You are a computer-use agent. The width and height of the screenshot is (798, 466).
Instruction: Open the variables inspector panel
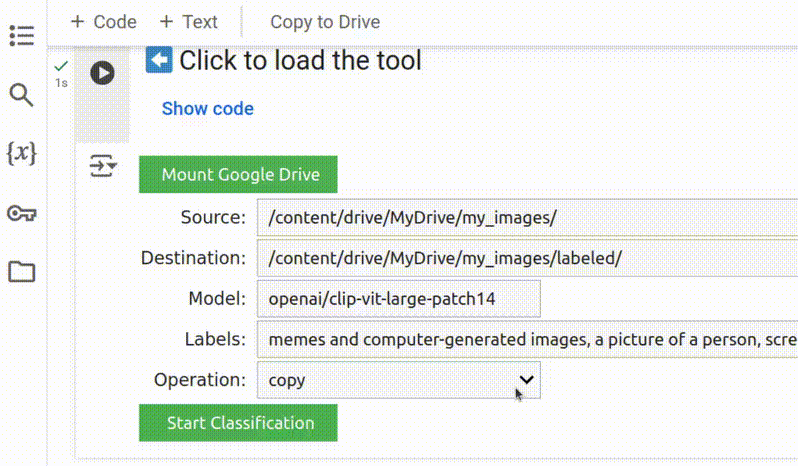[21, 153]
